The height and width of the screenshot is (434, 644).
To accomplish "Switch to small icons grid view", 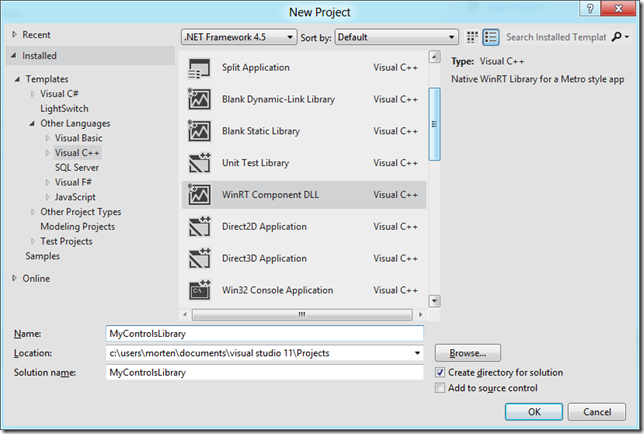I will tap(472, 37).
